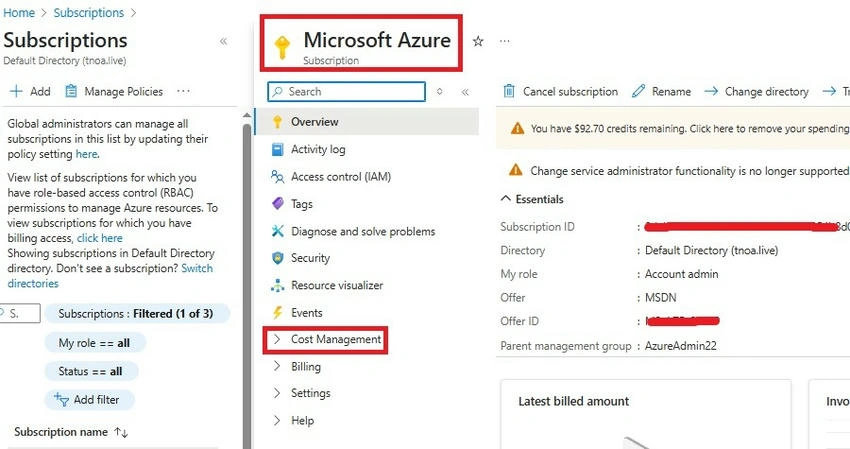Click in the resource menu Search box
This screenshot has width=850, height=449.
point(346,92)
